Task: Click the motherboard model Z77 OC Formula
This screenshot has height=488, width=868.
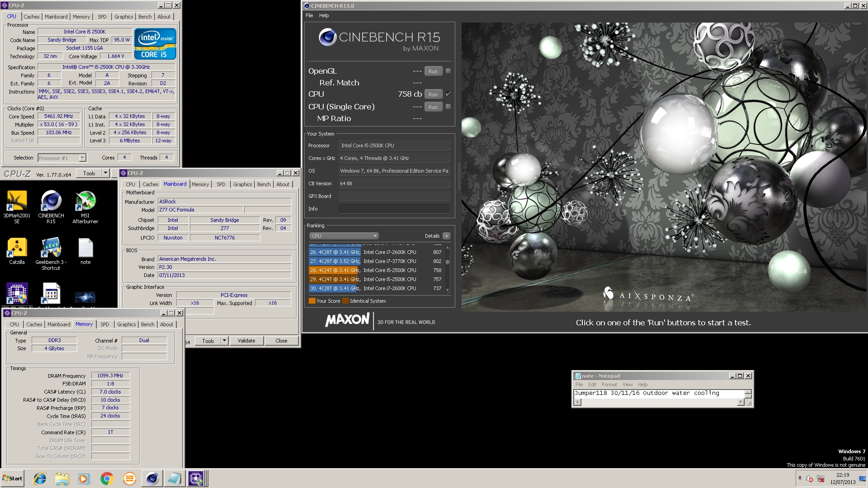Action: pos(200,210)
